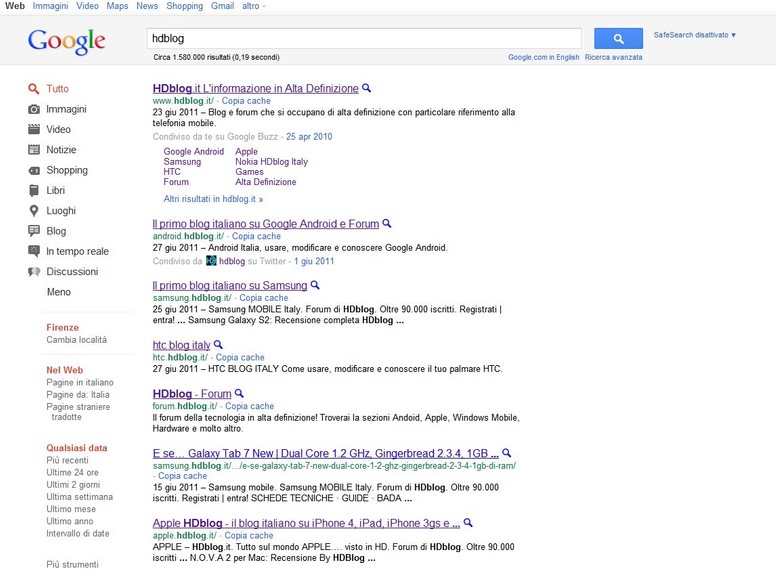Switch to Maps in the top bar
Viewport: 776px width, 576px height.
point(117,6)
